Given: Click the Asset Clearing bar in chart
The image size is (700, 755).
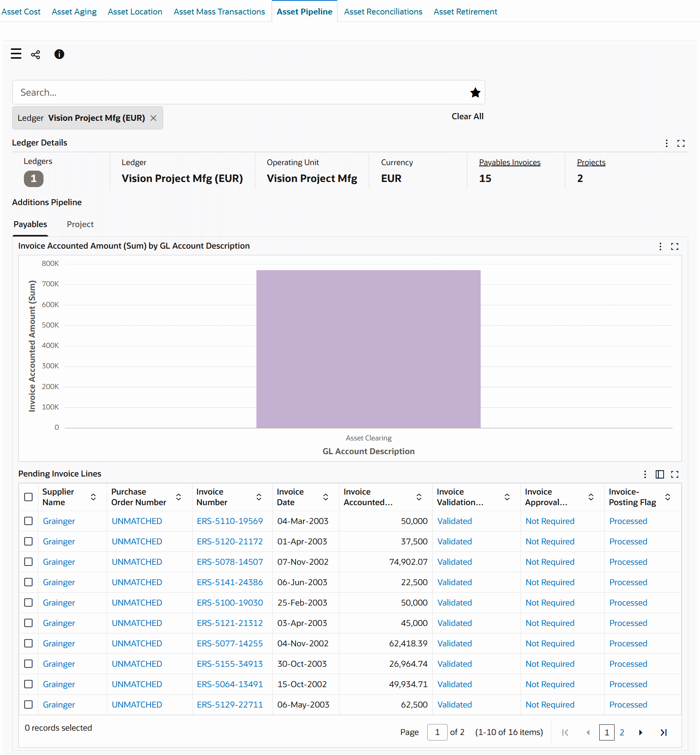Looking at the screenshot, I should (368, 349).
